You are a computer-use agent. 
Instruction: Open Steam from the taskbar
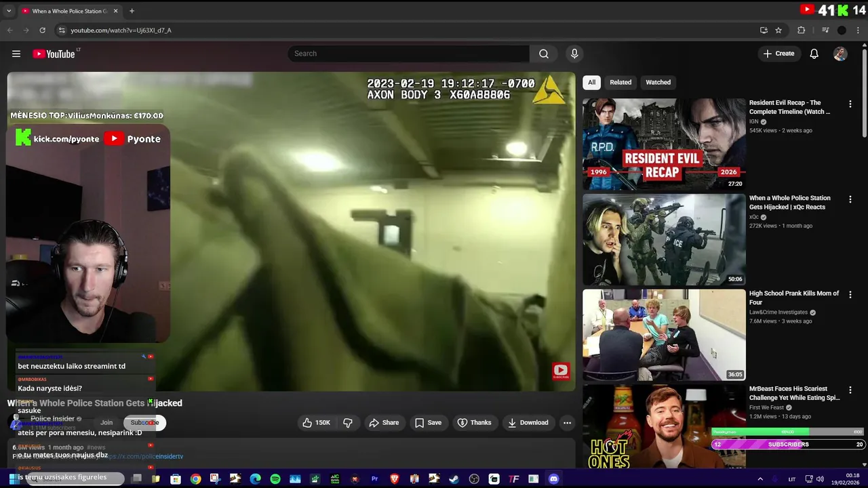(x=454, y=479)
